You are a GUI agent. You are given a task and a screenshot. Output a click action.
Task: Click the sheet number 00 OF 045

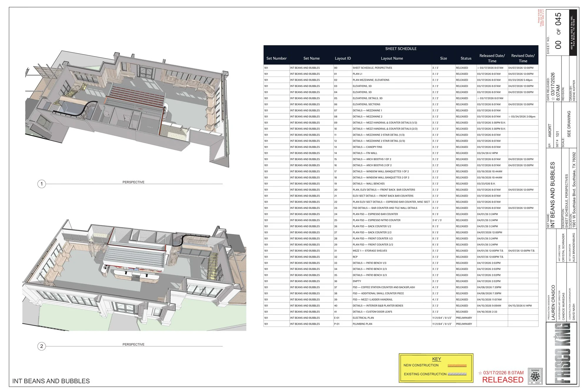point(558,31)
